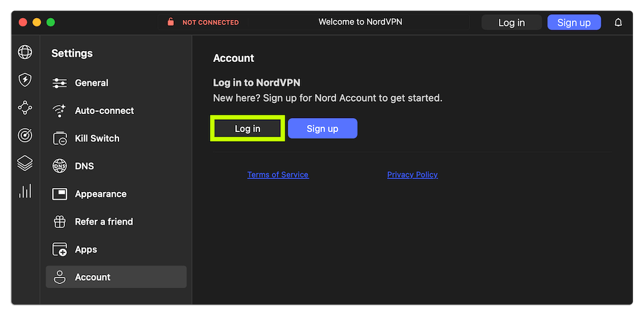Click blue Sign up button in Account pane

323,129
